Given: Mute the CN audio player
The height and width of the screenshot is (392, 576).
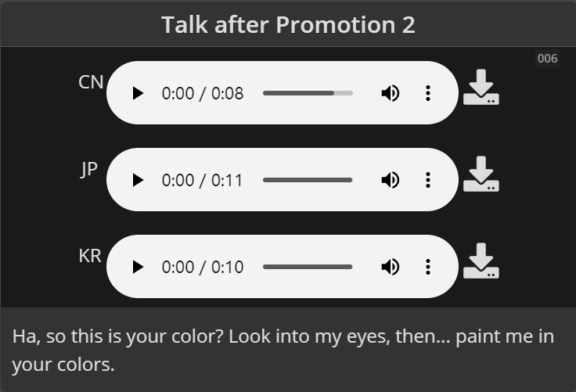Looking at the screenshot, I should point(391,93).
